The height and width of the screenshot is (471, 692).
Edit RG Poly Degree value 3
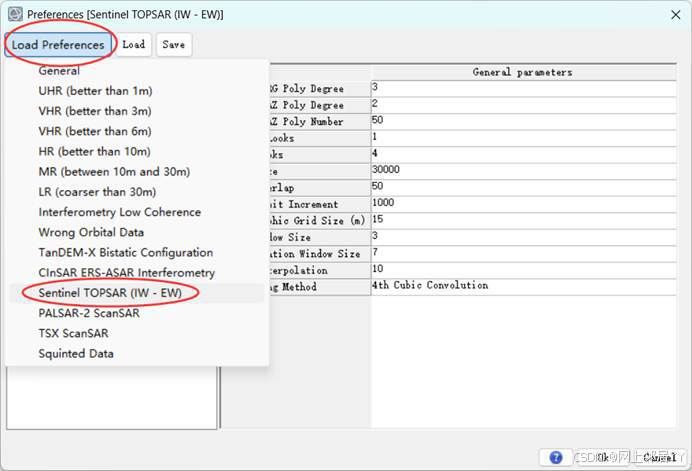[523, 89]
